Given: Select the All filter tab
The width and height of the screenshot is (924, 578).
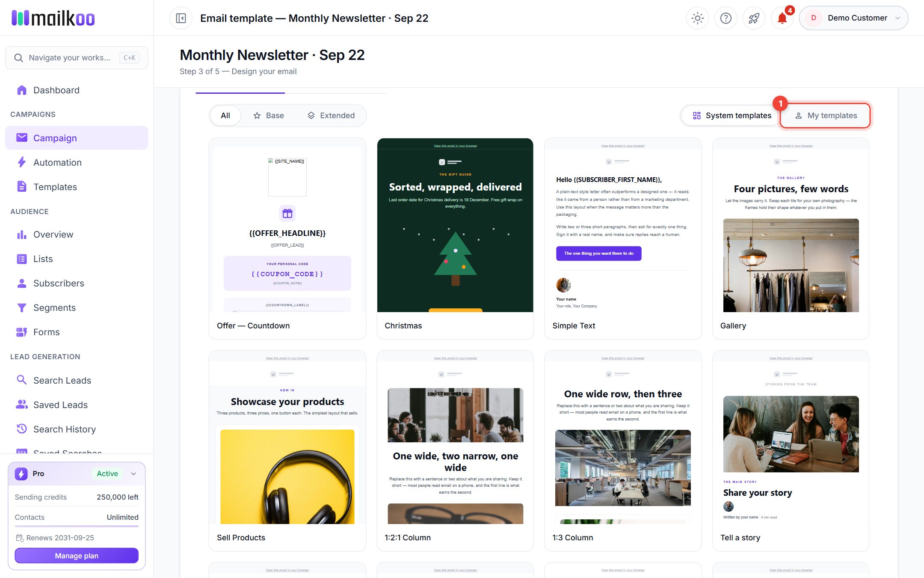Looking at the screenshot, I should (x=225, y=116).
